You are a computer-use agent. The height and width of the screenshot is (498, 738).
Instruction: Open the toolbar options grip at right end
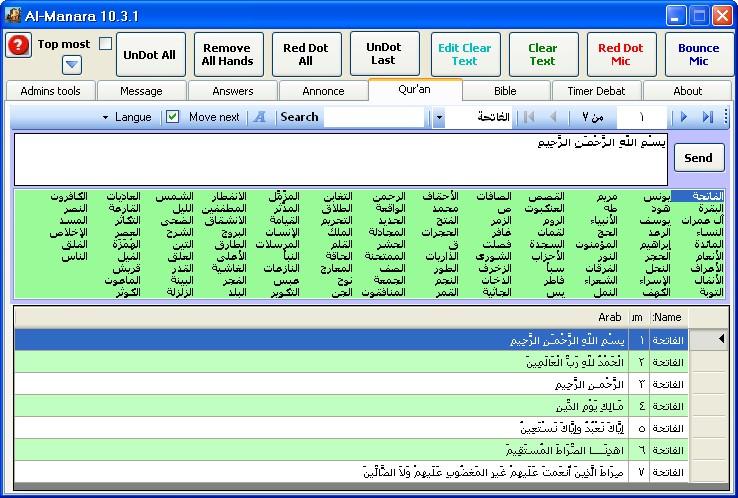(x=726, y=117)
